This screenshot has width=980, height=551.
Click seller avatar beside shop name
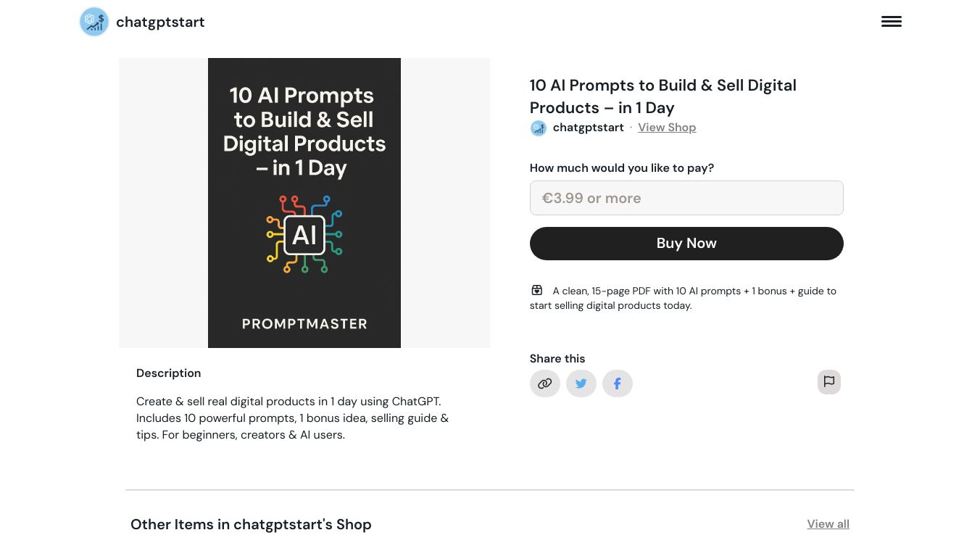(539, 128)
